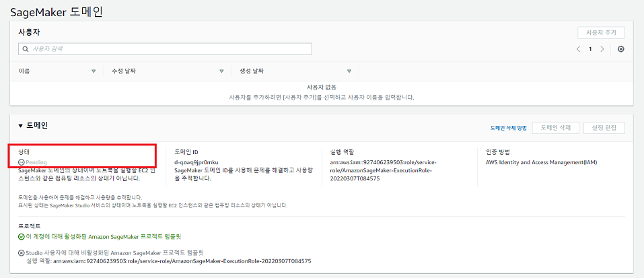Image resolution: width=644 pixels, height=278 pixels.
Task: Click the 도메인 삭제 button
Action: [556, 128]
